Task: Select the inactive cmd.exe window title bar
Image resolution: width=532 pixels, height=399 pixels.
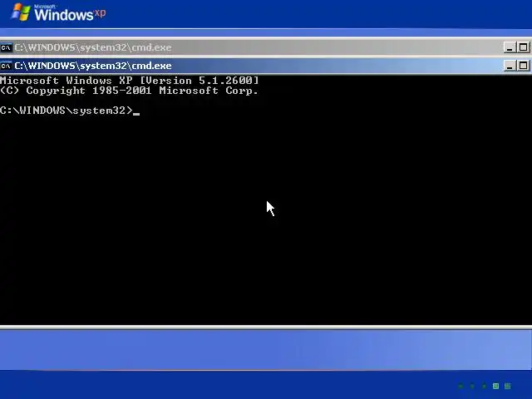Action: [266, 47]
